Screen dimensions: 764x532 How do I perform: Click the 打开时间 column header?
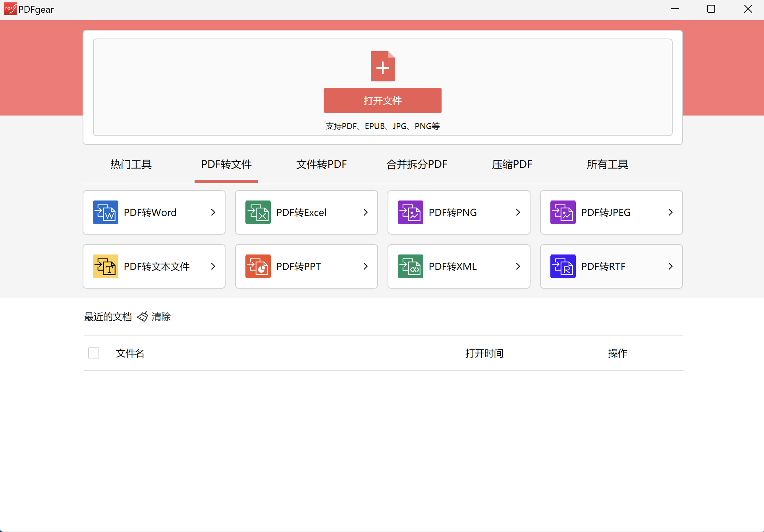pos(484,353)
